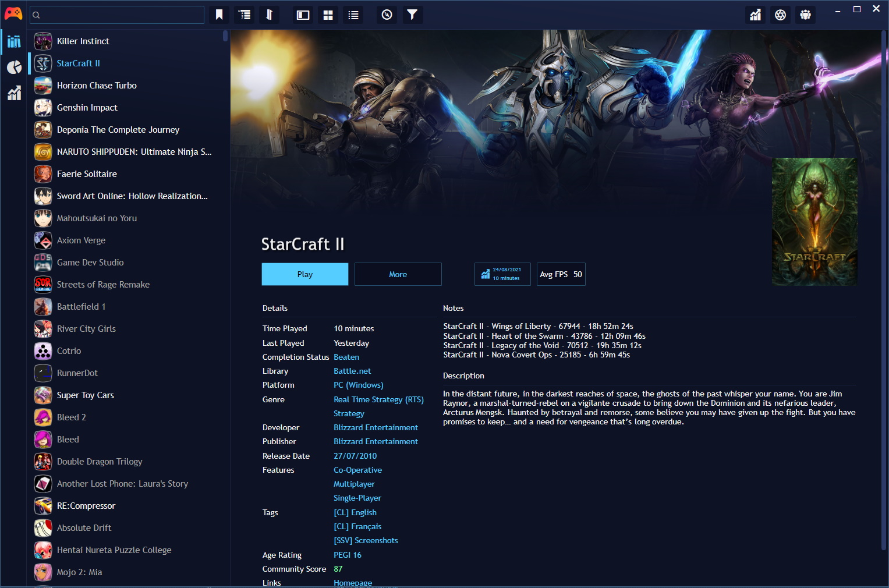Click the Genshin Impact game icon
Image resolution: width=889 pixels, height=588 pixels.
coord(43,108)
